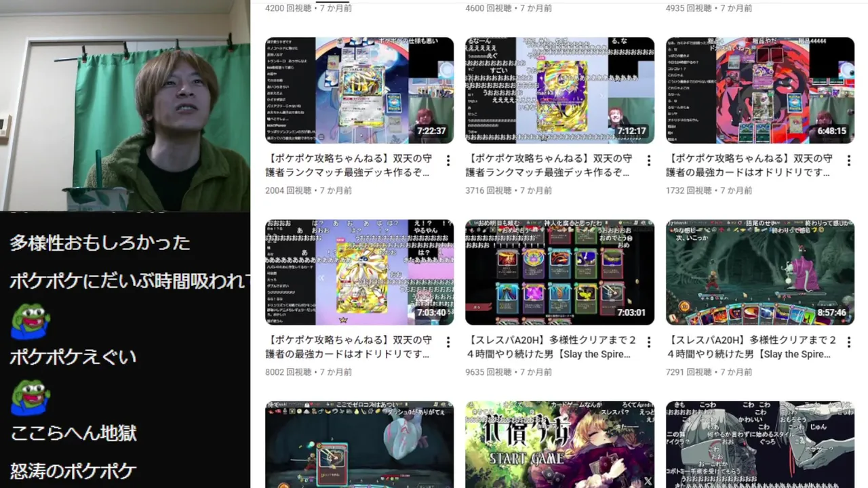The height and width of the screenshot is (488, 868).
Task: Click the 7:03:40 duration badge
Action: coord(431,312)
